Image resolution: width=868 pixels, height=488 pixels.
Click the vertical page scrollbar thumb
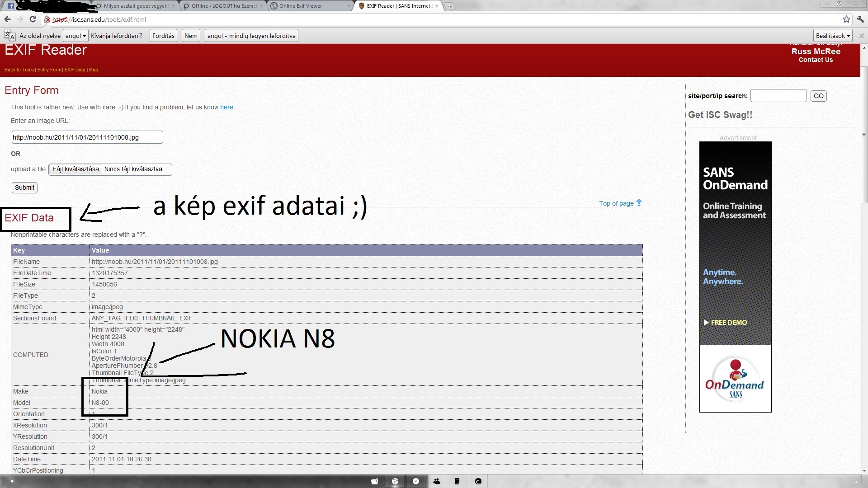tap(864, 135)
